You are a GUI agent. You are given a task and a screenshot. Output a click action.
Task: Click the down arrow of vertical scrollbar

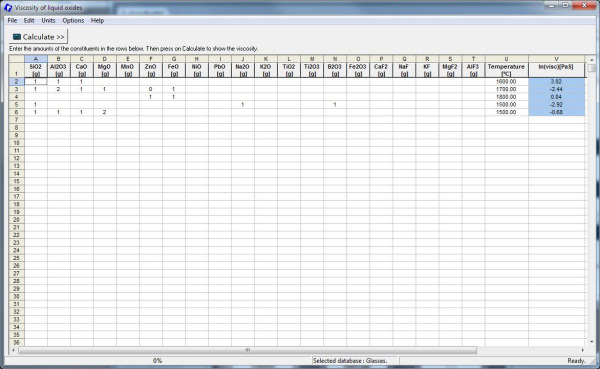(x=592, y=342)
